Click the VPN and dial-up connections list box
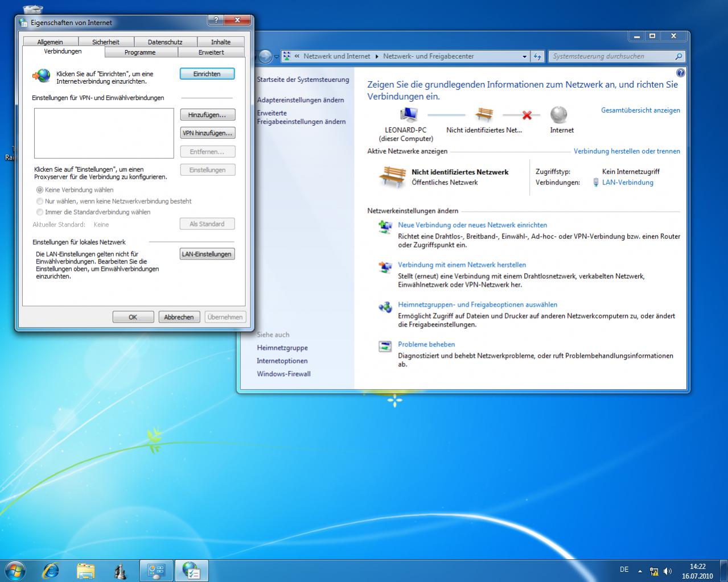 104,133
